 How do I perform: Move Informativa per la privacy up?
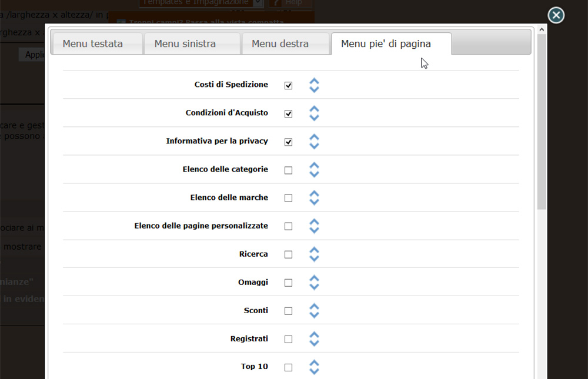(x=314, y=137)
